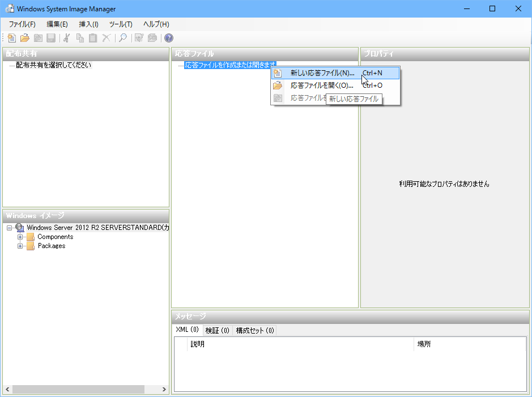Click the Save floppy disk toolbar icon
Screen dimensions: 532x397
[51, 38]
